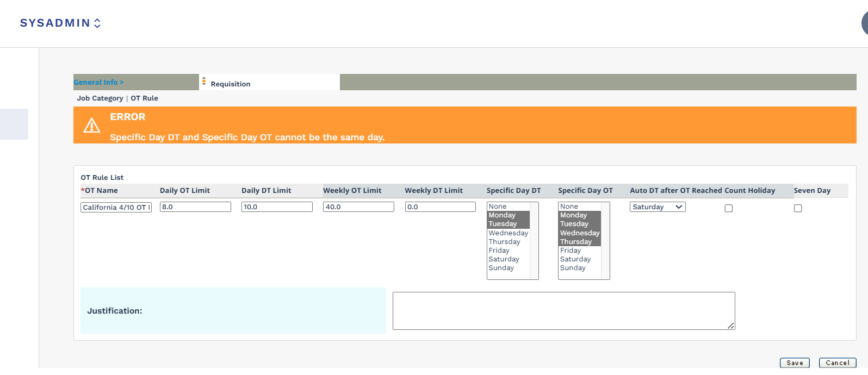Viewport: 868px width, 375px height.
Task: Click the Weekly DT Limit field
Action: (441, 207)
